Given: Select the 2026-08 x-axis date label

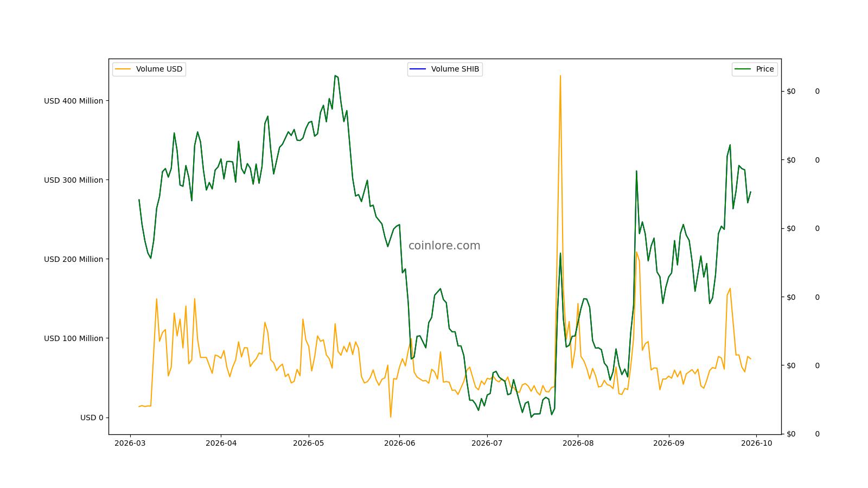Looking at the screenshot, I should (x=578, y=442).
